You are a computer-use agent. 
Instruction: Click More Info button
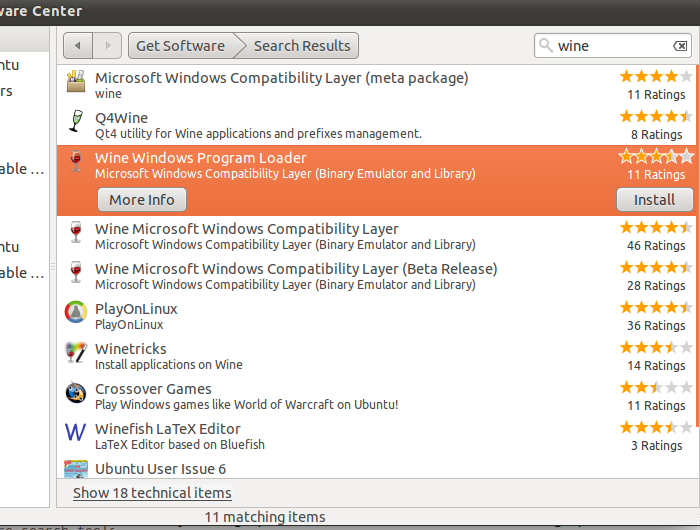(142, 200)
